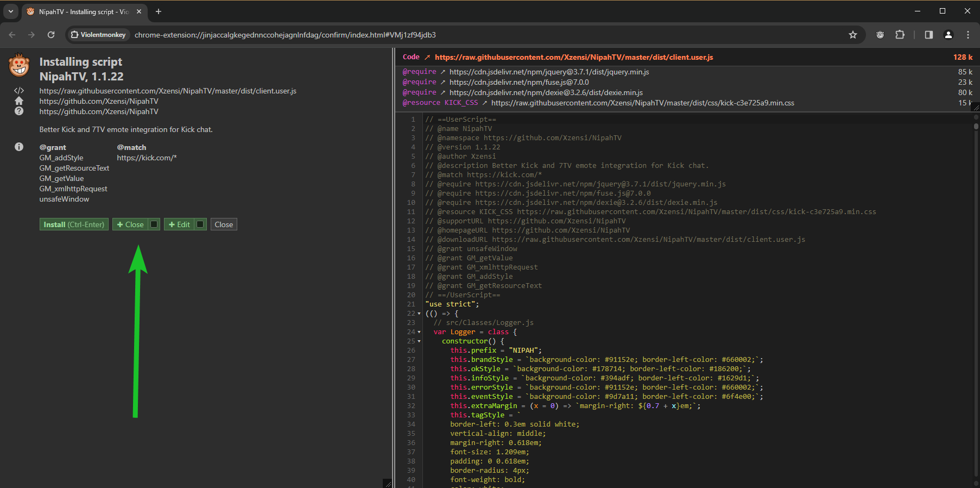Go forward in browser history
The image size is (980, 488).
click(x=31, y=35)
